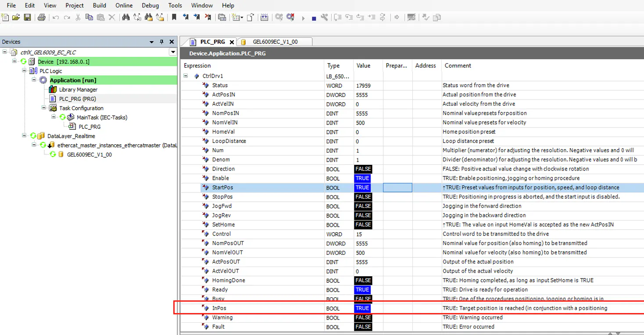Close the PLC_PRG tab
The image size is (644, 335).
pos(232,42)
